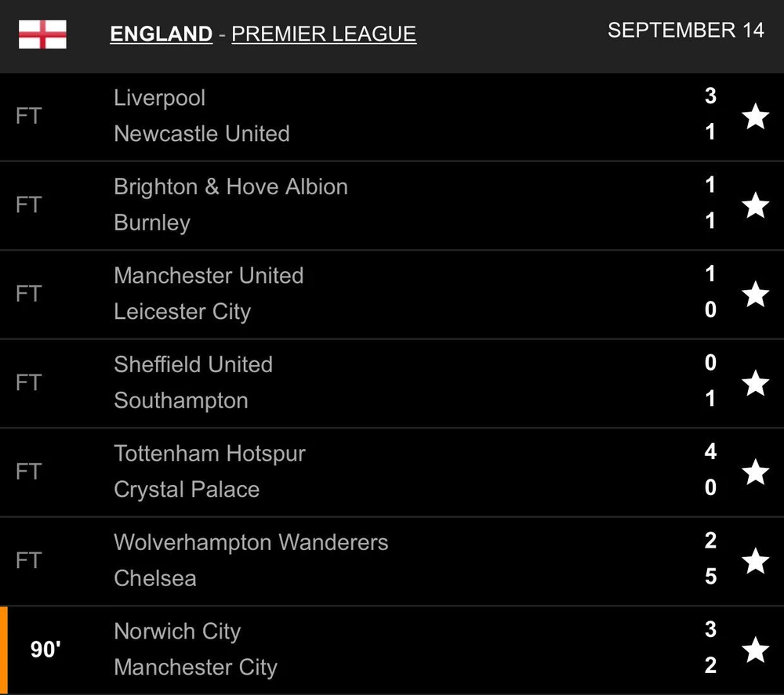Star the Manchester United vs Leicester match
Image resolution: width=784 pixels, height=695 pixels.
point(755,295)
